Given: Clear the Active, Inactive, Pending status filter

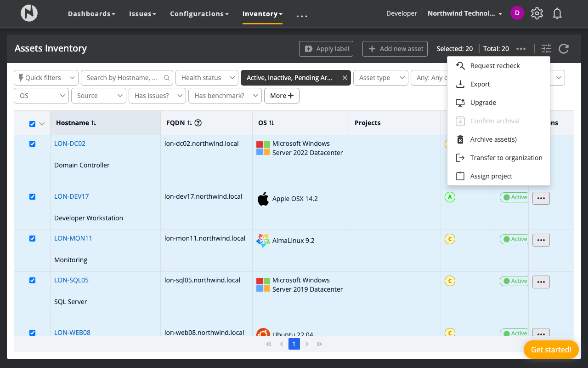Looking at the screenshot, I should click(345, 78).
